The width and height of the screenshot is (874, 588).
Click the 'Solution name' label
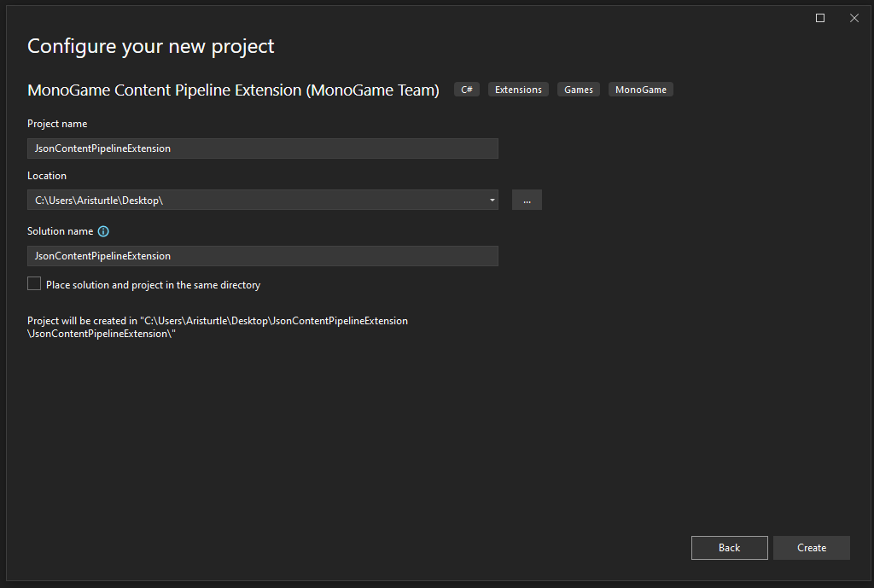[x=61, y=231]
